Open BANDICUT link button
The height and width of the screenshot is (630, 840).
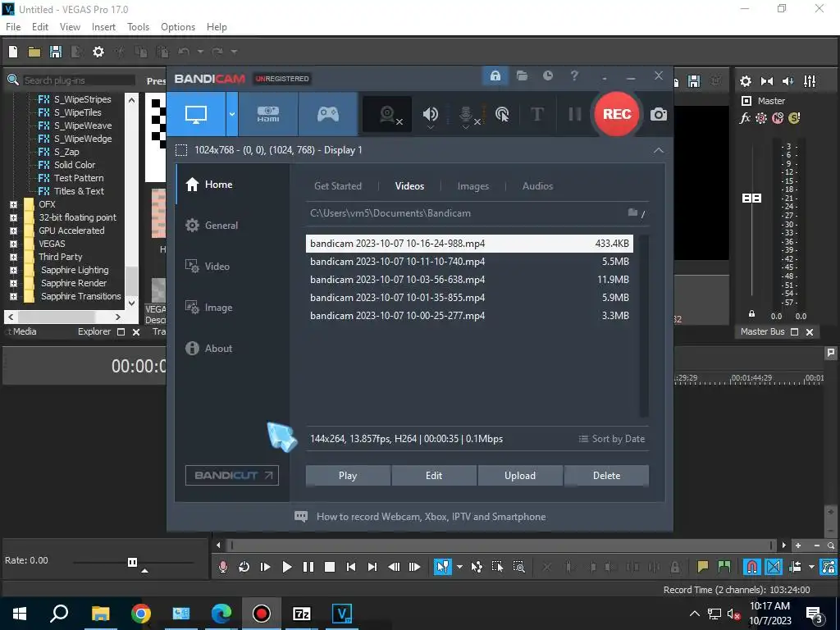coord(232,475)
